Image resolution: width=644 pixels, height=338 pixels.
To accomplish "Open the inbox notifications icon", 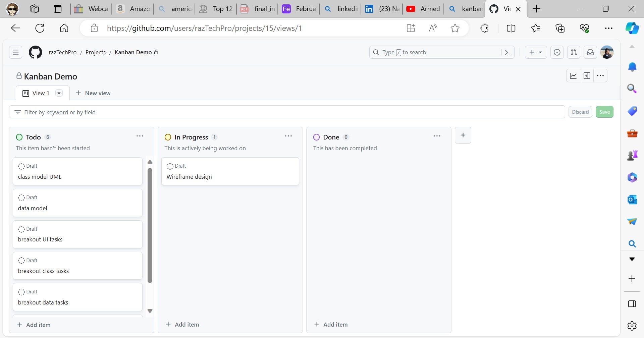I will pos(590,52).
